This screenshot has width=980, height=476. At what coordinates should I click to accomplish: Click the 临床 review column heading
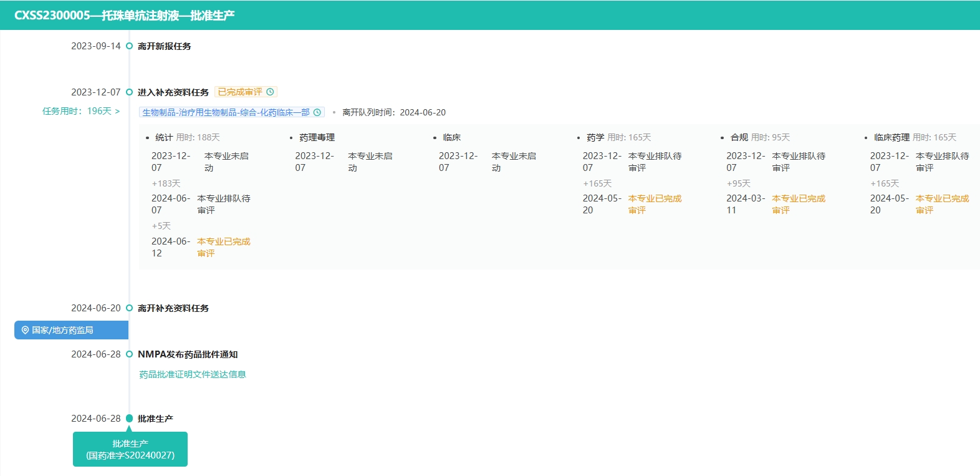(451, 137)
